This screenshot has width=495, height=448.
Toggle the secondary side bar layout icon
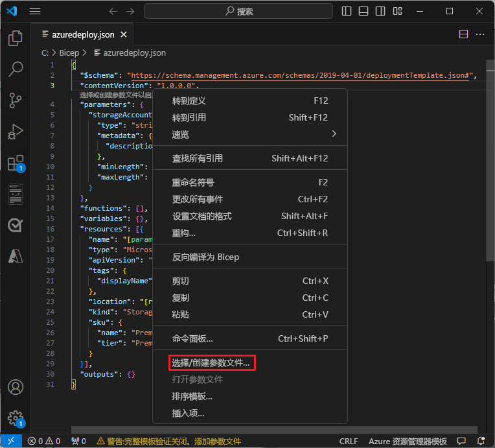click(x=380, y=12)
